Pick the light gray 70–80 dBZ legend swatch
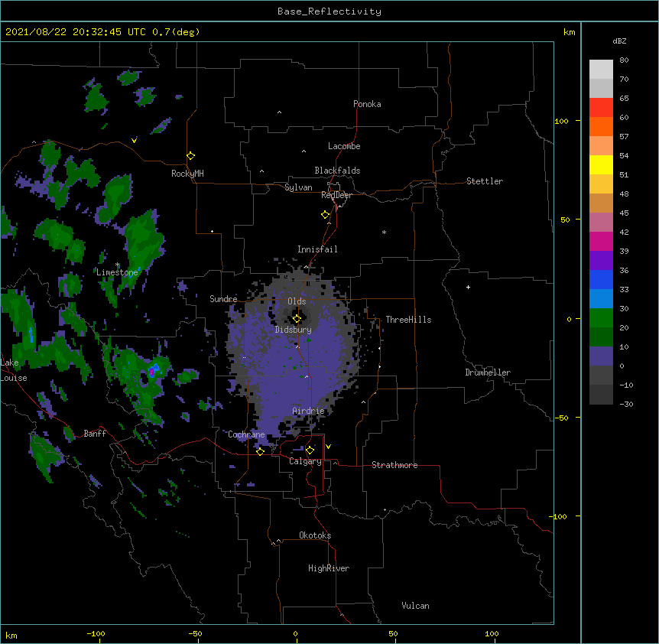 coord(601,70)
